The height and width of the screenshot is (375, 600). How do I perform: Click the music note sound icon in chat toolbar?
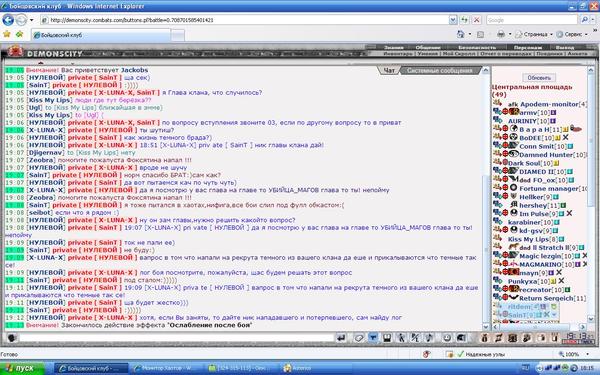point(429,338)
